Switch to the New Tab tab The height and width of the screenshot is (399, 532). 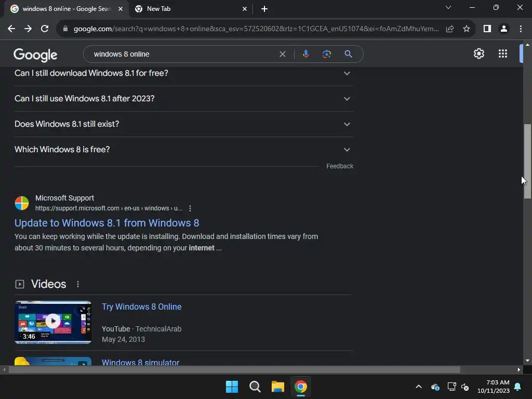[x=191, y=9]
